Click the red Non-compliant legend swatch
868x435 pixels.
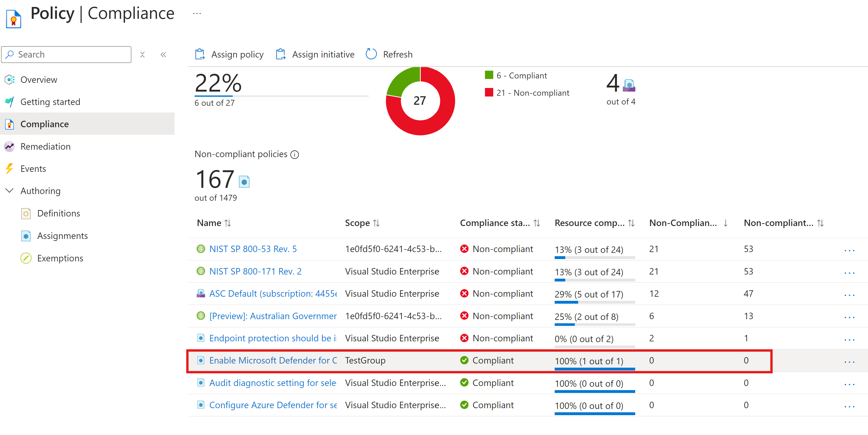[x=489, y=93]
